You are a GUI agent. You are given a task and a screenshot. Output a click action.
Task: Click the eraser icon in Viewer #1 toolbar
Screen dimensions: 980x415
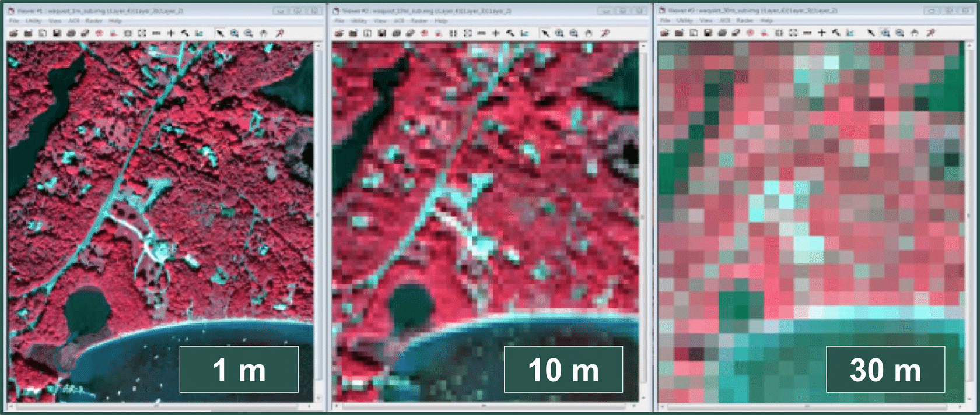85,33
